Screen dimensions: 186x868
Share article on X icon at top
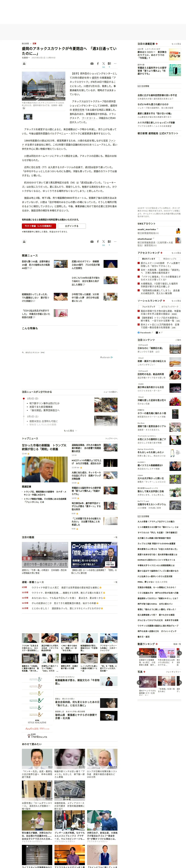[x=104, y=63]
